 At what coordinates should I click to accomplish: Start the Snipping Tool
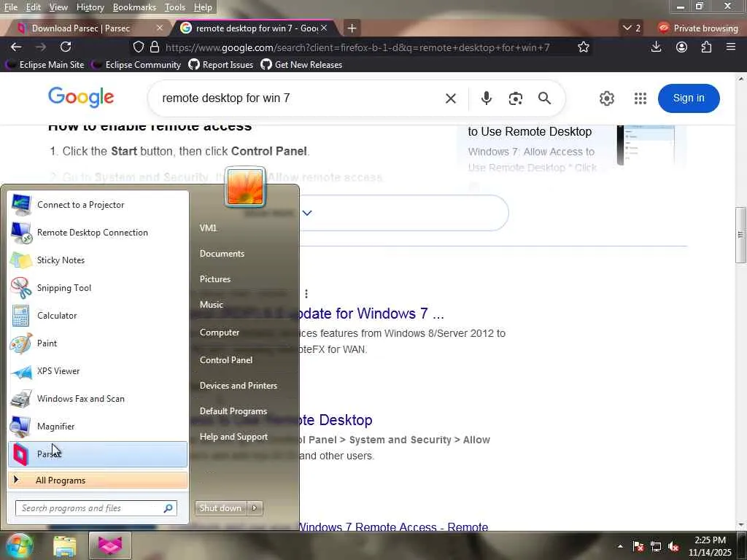pyautogui.click(x=98, y=287)
